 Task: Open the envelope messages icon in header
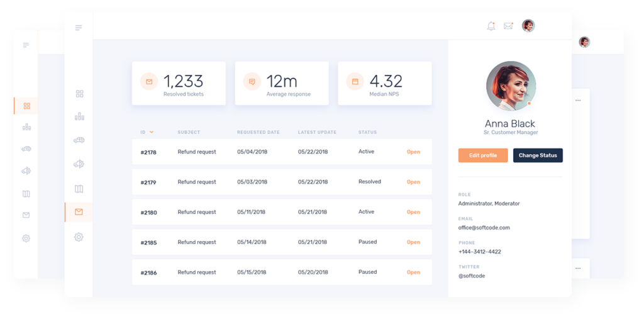(508, 26)
